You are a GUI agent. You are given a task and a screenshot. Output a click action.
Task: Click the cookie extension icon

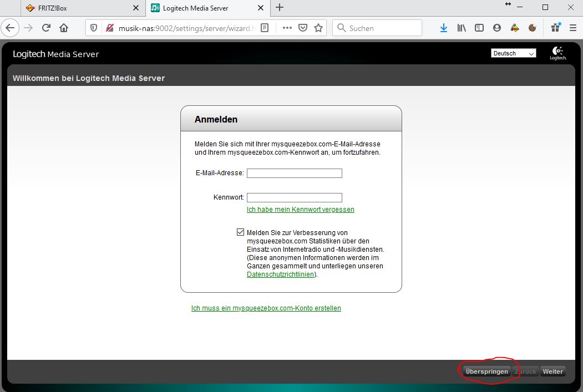pyautogui.click(x=533, y=28)
